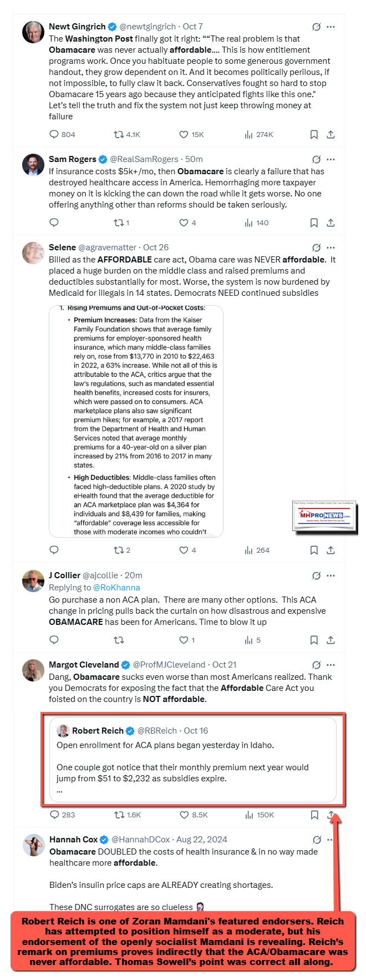View analytics on Sam Rogers' tweet

coord(249,223)
